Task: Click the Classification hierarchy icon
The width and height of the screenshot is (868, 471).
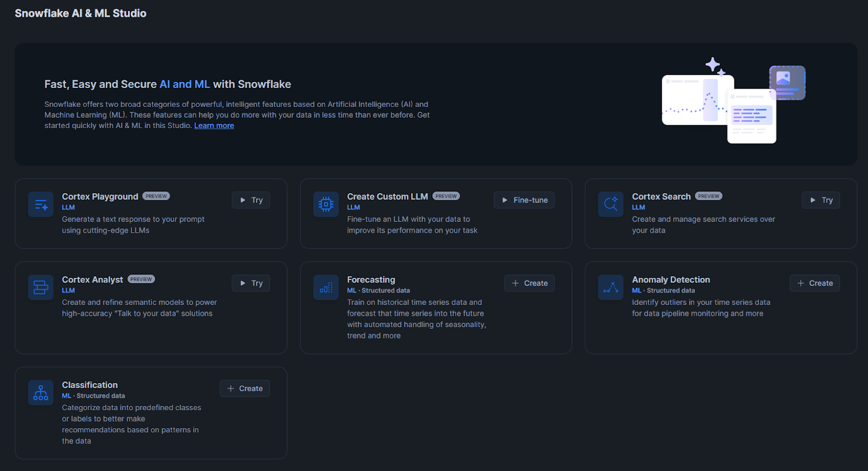Action: (x=41, y=393)
